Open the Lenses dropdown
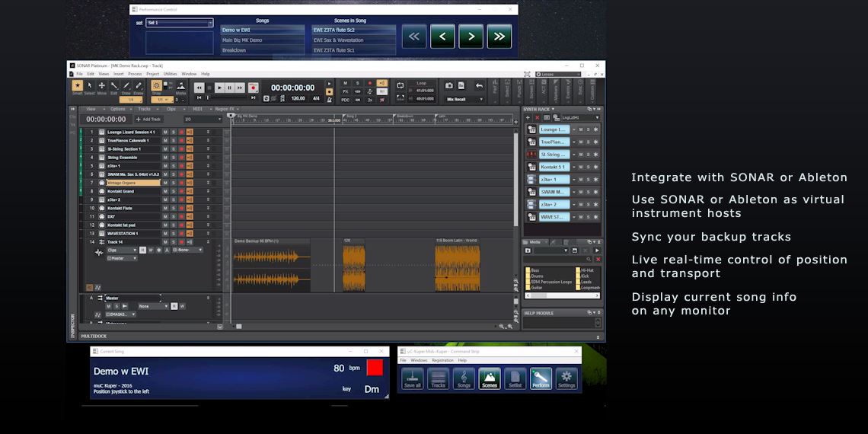Viewport: 868px width, 434px height. [x=558, y=74]
